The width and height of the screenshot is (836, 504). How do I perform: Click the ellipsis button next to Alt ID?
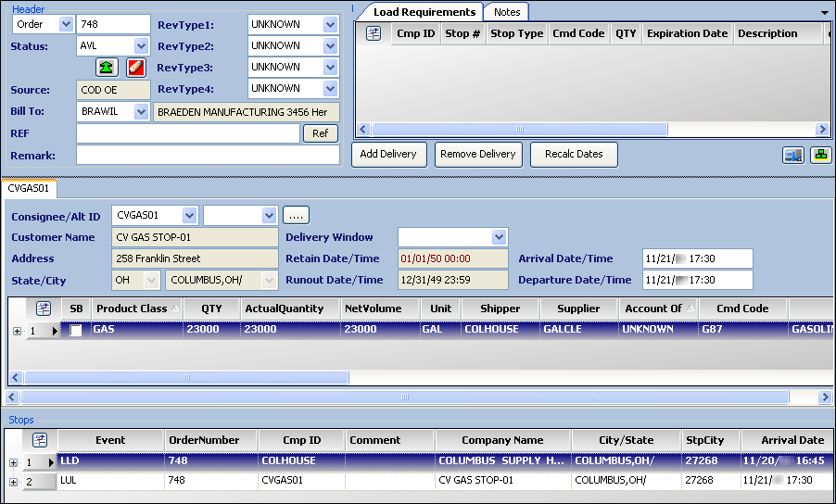(x=295, y=215)
